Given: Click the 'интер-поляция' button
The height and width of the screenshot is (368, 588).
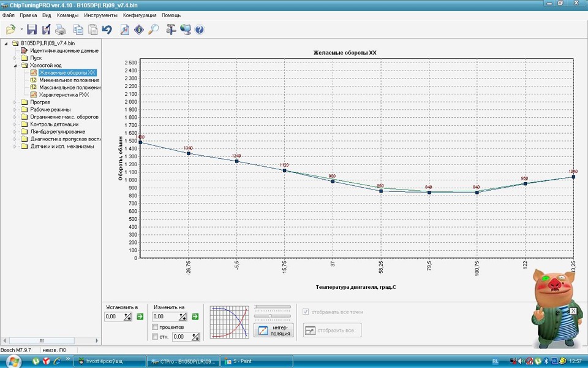Looking at the screenshot, I should coord(273,330).
